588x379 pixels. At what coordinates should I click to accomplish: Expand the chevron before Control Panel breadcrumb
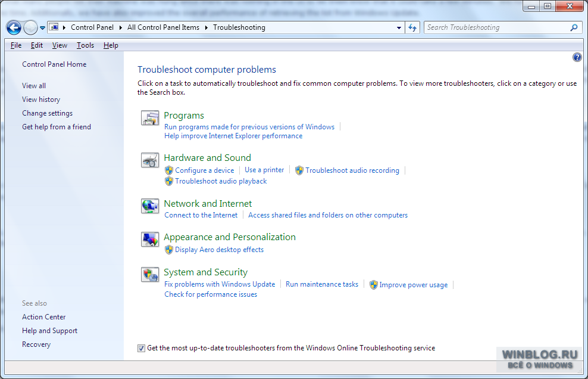64,27
